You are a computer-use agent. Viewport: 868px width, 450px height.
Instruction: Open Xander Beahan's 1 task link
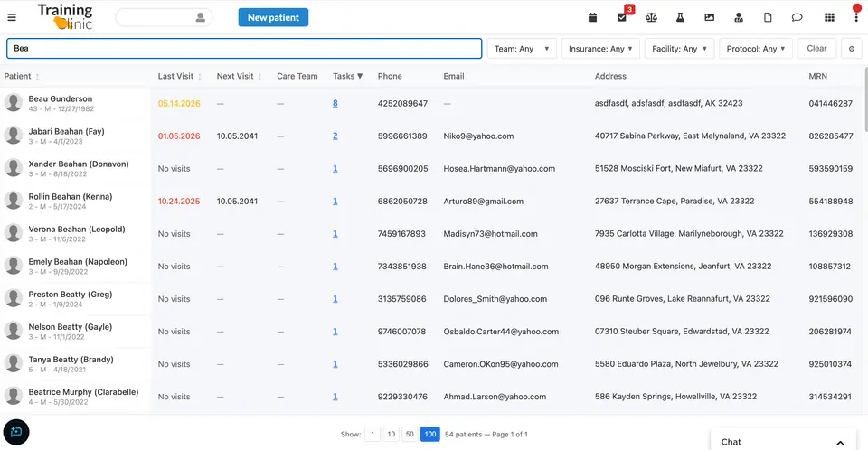[335, 169]
